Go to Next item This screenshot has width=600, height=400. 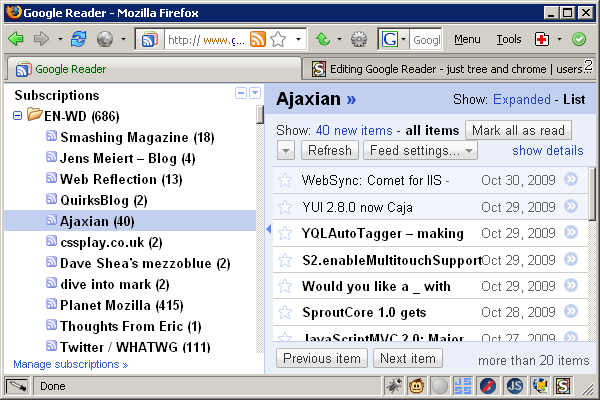408,358
